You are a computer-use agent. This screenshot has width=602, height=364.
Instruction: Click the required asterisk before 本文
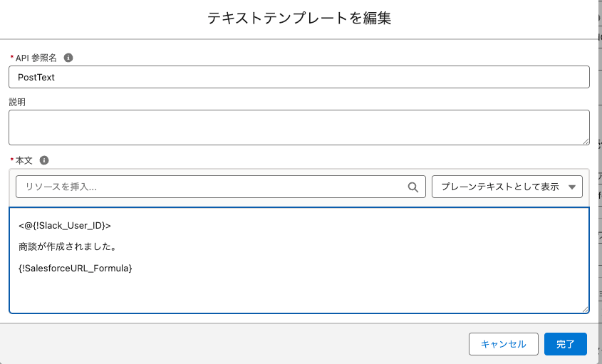pyautogui.click(x=11, y=160)
